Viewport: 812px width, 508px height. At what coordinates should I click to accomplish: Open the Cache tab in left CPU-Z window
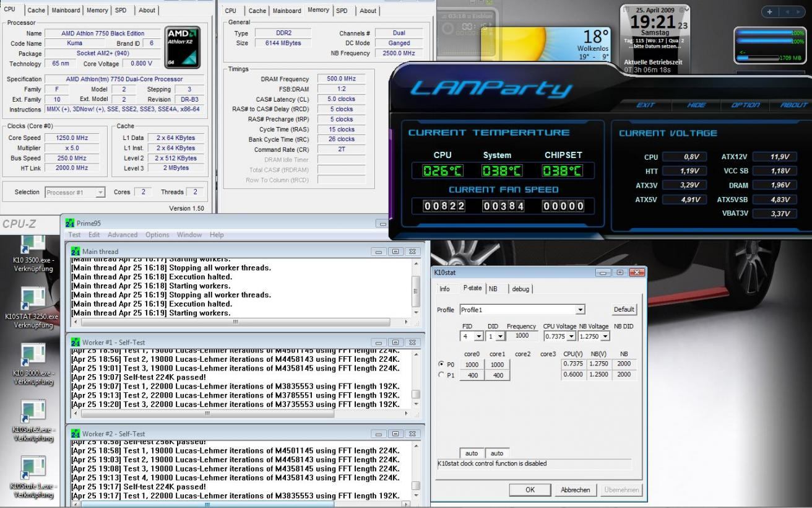[x=37, y=11]
